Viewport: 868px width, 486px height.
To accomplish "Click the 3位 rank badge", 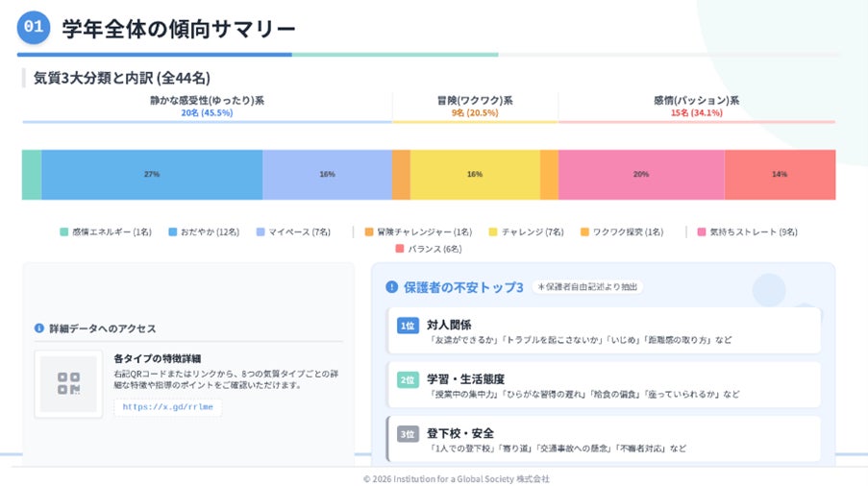I will click(408, 434).
